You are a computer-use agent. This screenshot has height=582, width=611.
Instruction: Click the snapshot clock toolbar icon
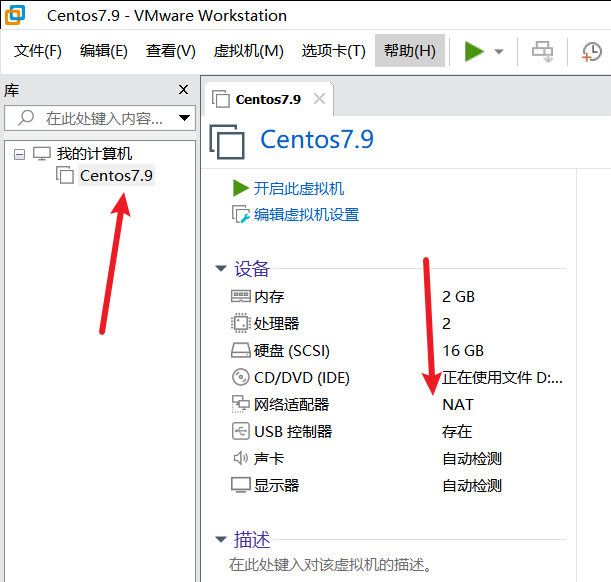click(x=592, y=51)
